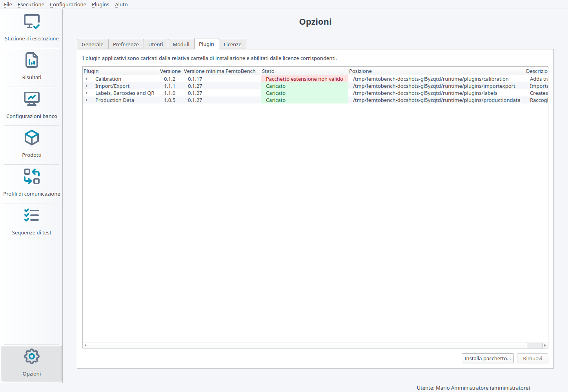568x392 pixels.
Task: Sort by the Versione column header
Action: pos(171,71)
